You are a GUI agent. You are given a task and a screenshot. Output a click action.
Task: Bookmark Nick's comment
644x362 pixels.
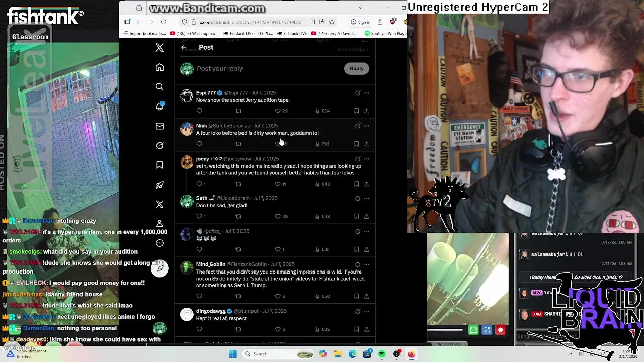(x=356, y=144)
